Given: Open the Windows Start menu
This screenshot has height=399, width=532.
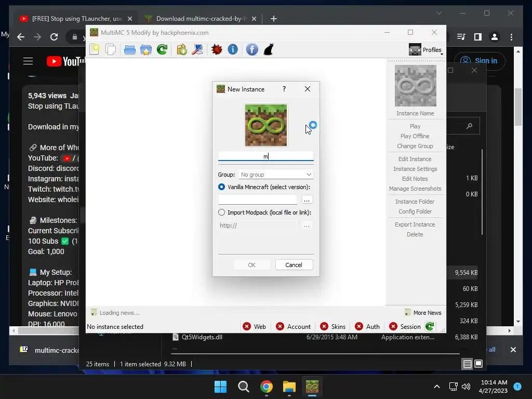Looking at the screenshot, I should point(220,387).
